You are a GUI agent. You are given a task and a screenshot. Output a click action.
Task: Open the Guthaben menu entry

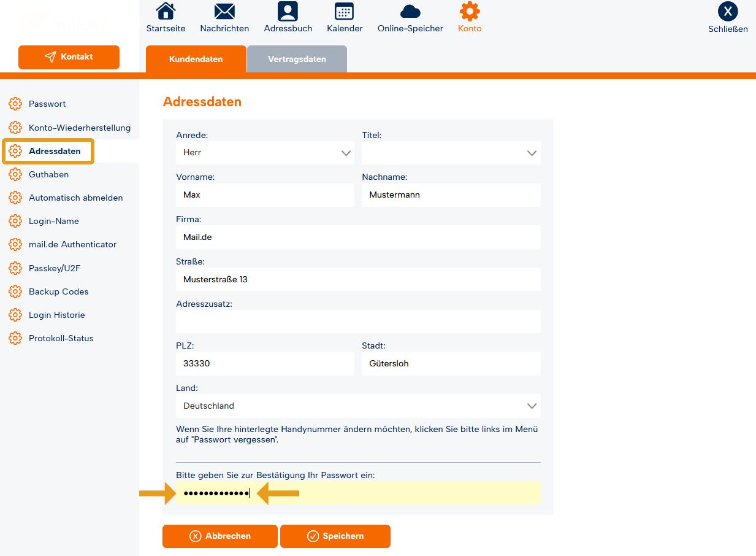(x=48, y=174)
